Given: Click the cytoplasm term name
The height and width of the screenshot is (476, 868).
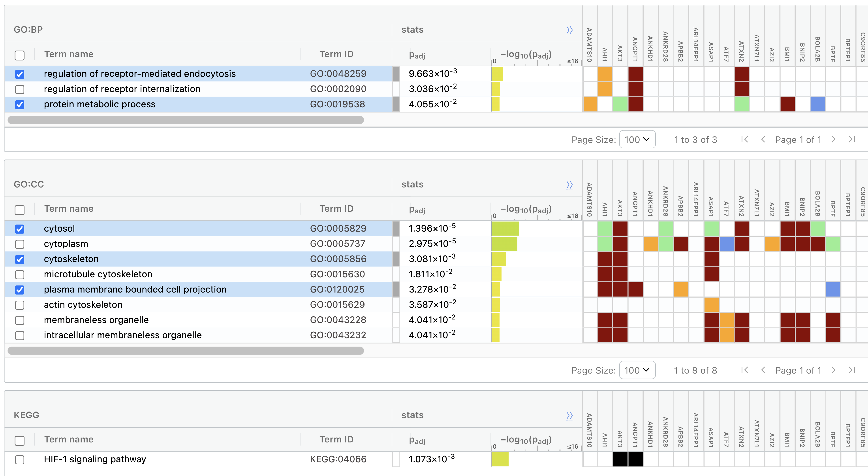Looking at the screenshot, I should [66, 244].
